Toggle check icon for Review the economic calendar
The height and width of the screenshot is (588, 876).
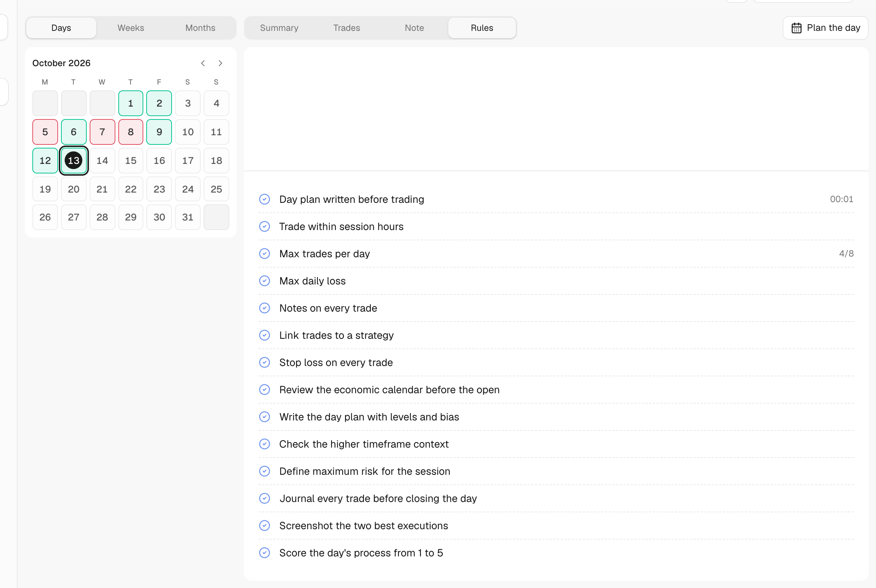(265, 390)
